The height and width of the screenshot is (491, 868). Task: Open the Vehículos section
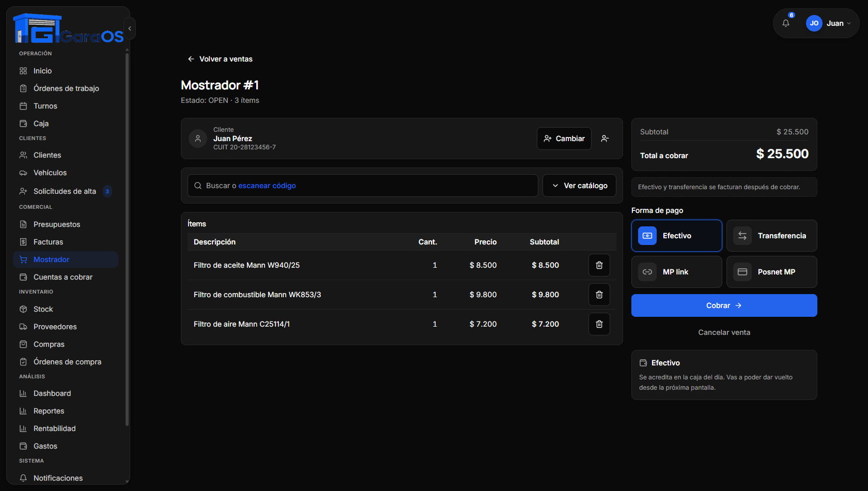(x=66, y=173)
